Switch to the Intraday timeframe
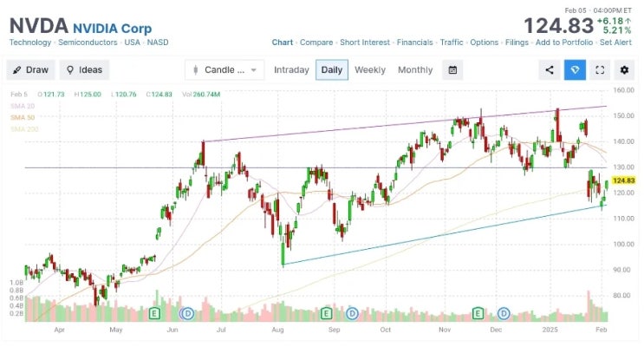 291,70
